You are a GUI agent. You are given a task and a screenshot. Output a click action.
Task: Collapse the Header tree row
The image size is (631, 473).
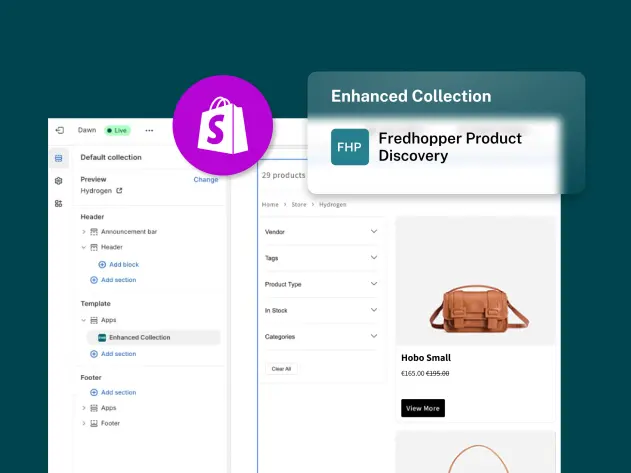click(83, 247)
